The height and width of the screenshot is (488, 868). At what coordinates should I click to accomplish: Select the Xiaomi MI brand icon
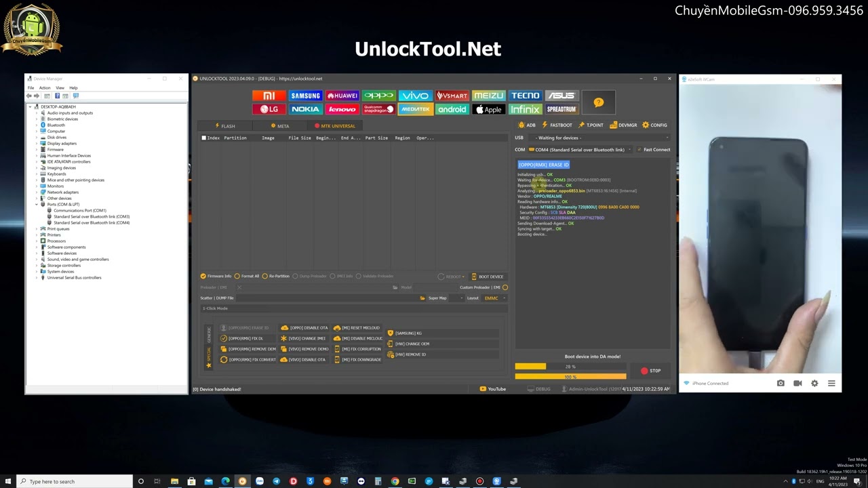tap(269, 96)
